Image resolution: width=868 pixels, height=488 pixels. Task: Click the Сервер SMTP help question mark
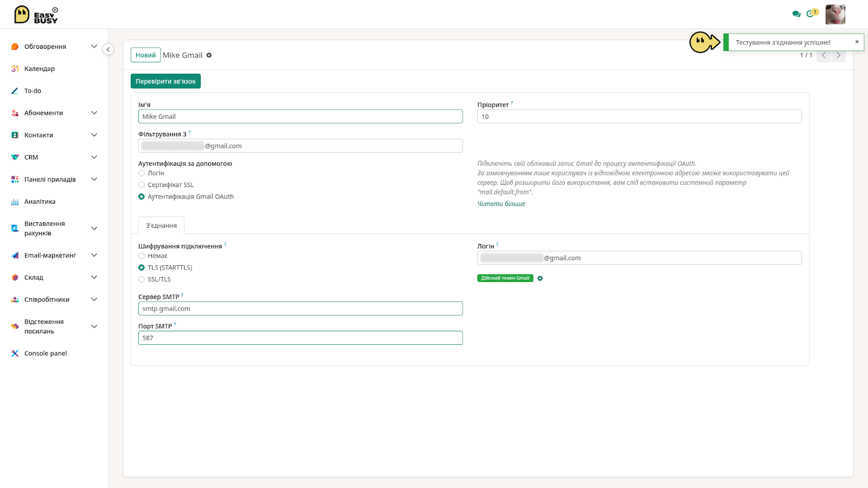(182, 295)
